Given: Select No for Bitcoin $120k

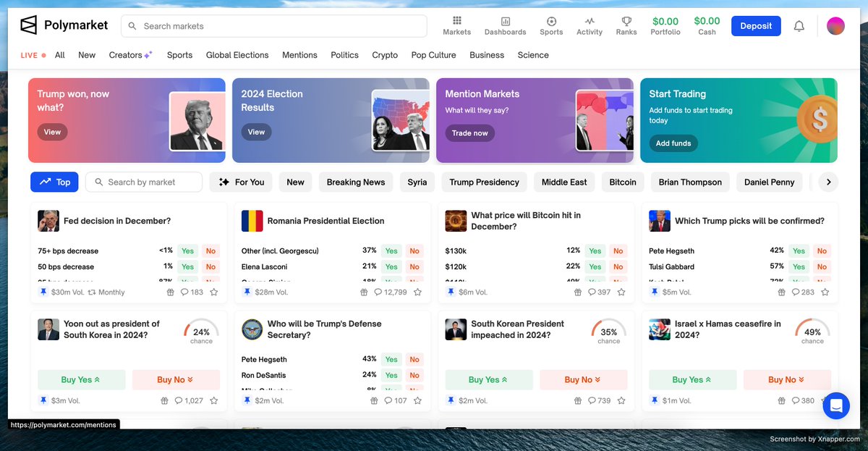Looking at the screenshot, I should click(x=618, y=267).
